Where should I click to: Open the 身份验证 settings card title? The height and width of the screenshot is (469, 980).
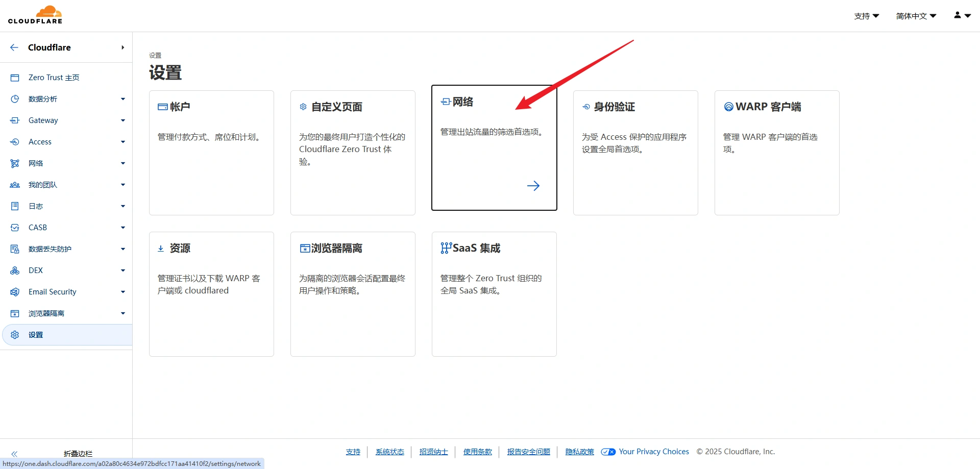pyautogui.click(x=615, y=107)
